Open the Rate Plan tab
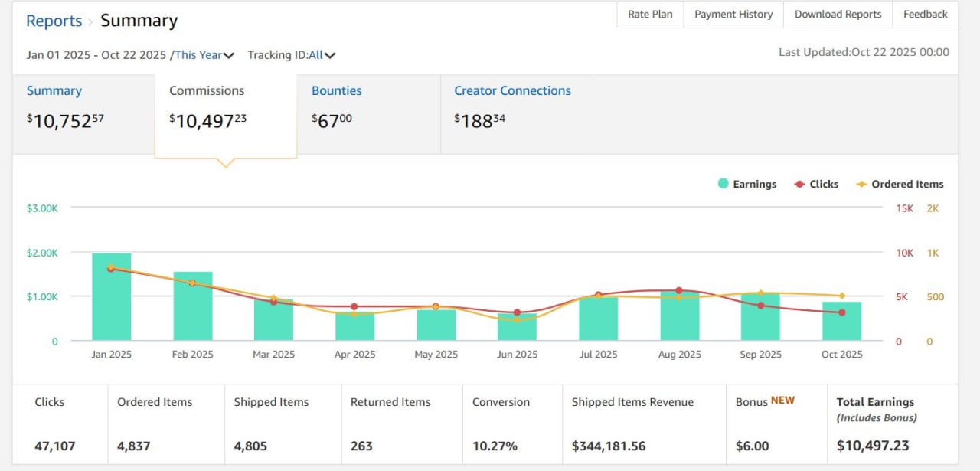The height and width of the screenshot is (471, 980). pyautogui.click(x=650, y=15)
